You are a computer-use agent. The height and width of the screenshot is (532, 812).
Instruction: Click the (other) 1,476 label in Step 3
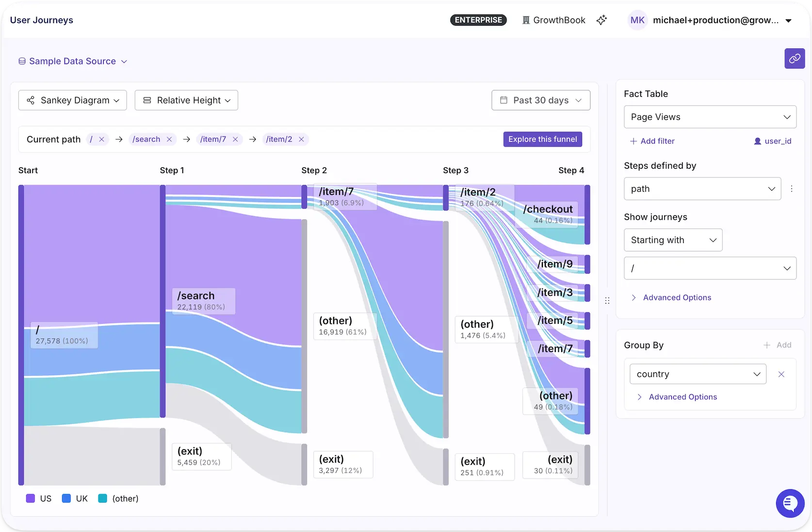click(486, 329)
